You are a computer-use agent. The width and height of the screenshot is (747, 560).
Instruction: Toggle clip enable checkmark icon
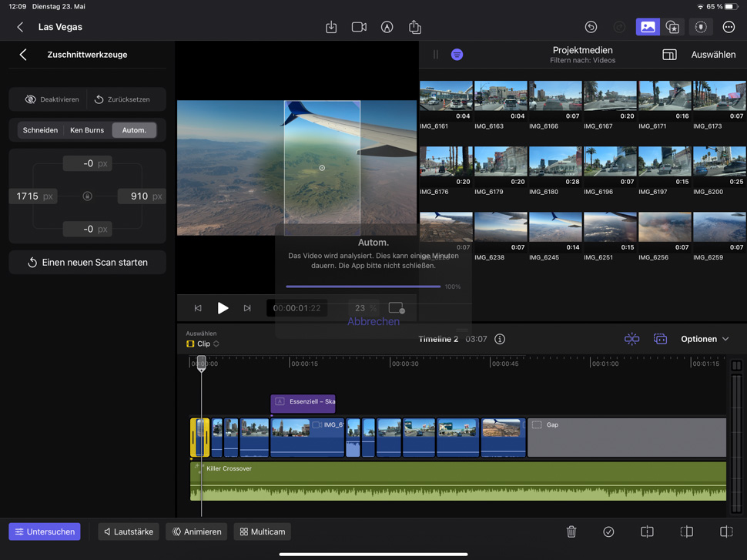[608, 531]
